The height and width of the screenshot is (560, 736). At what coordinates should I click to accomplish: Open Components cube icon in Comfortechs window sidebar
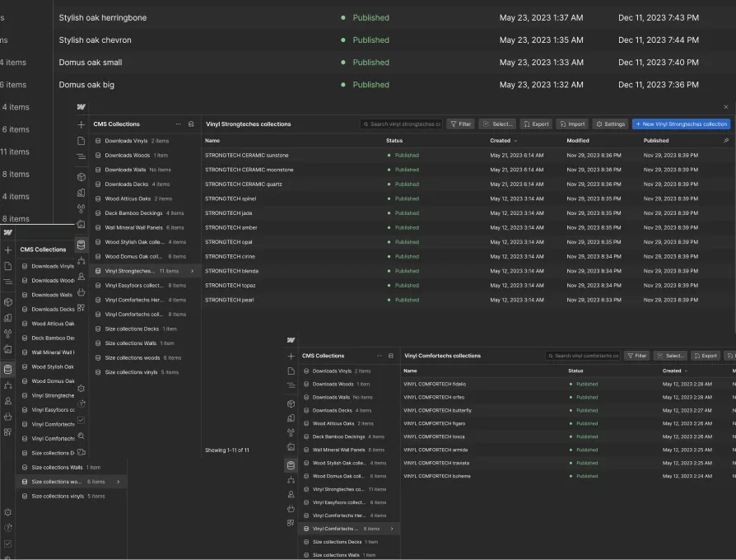click(291, 404)
